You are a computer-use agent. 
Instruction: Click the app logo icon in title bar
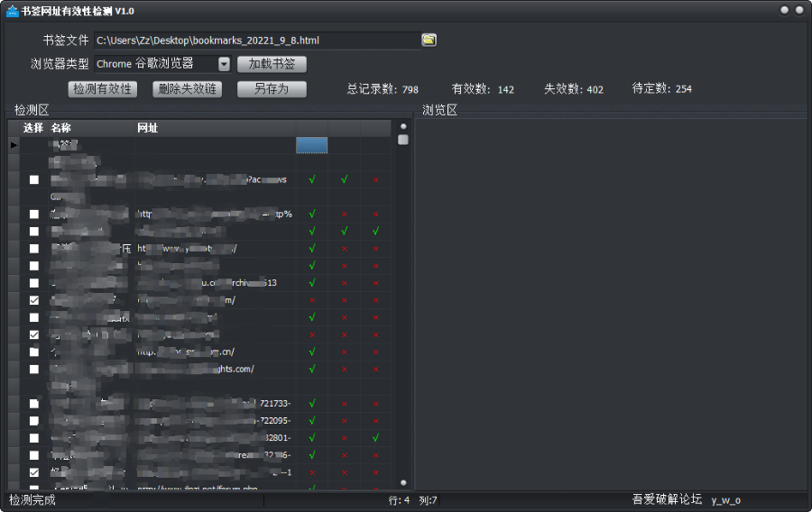[12, 11]
